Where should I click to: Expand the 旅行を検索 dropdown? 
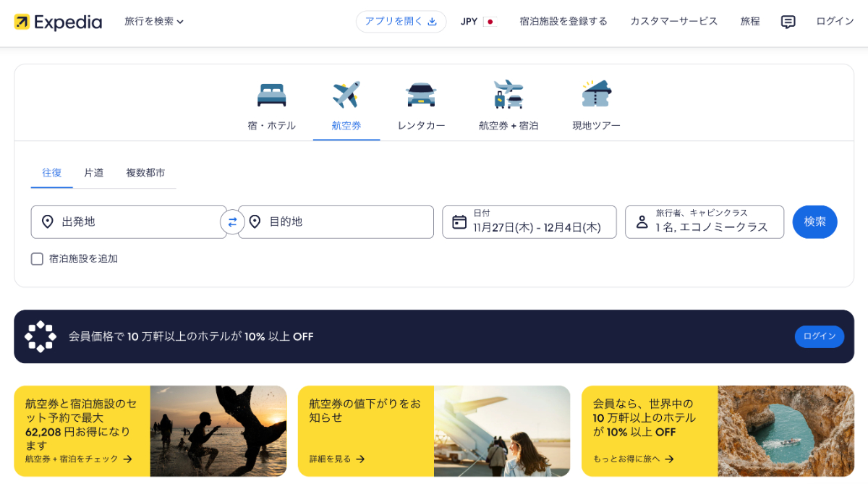[154, 21]
